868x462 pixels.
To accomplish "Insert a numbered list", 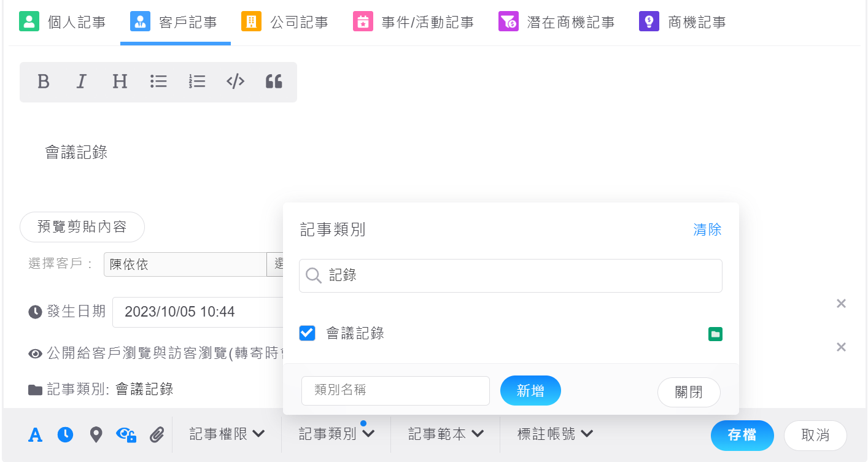I will [x=197, y=82].
